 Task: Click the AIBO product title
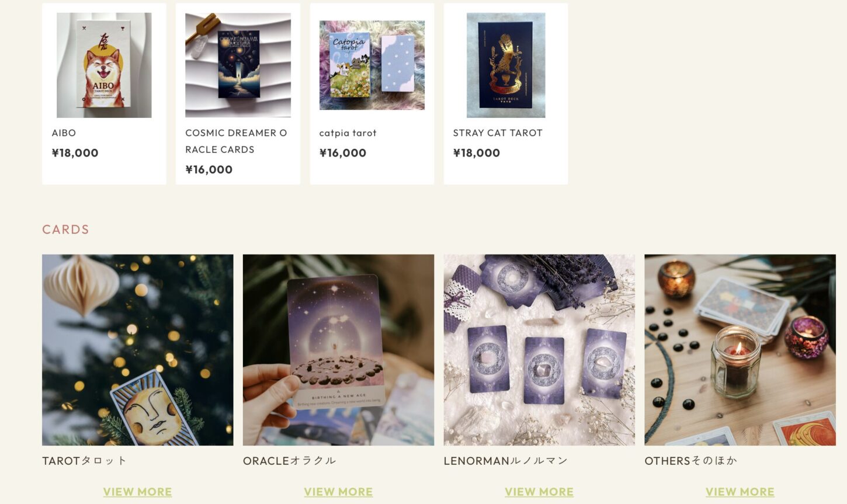(64, 133)
